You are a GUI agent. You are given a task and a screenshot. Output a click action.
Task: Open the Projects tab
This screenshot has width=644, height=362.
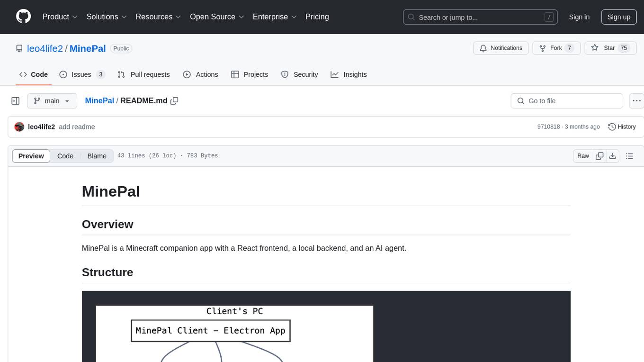250,74
